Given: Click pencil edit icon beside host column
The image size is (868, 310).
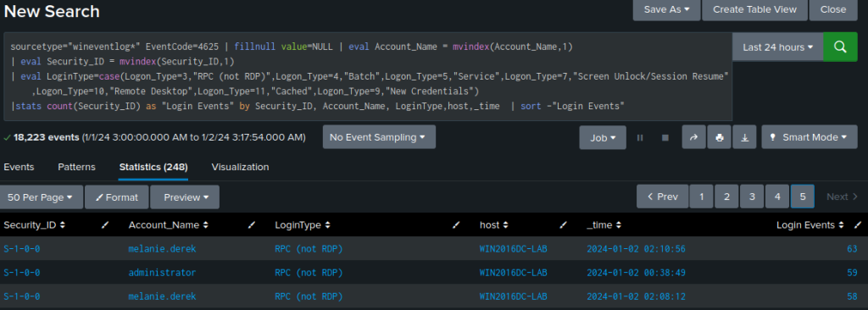Looking at the screenshot, I should click(563, 225).
